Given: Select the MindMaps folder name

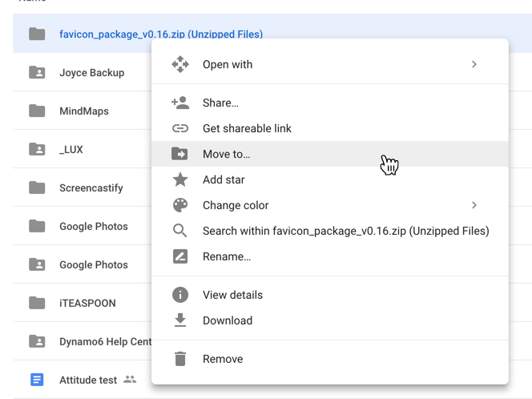Looking at the screenshot, I should (84, 111).
